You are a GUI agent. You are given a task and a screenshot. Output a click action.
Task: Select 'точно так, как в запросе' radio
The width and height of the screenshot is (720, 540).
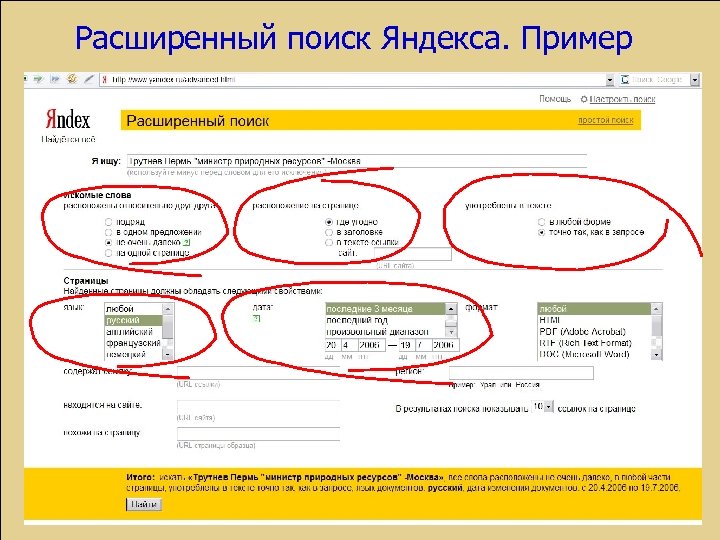pyautogui.click(x=541, y=232)
